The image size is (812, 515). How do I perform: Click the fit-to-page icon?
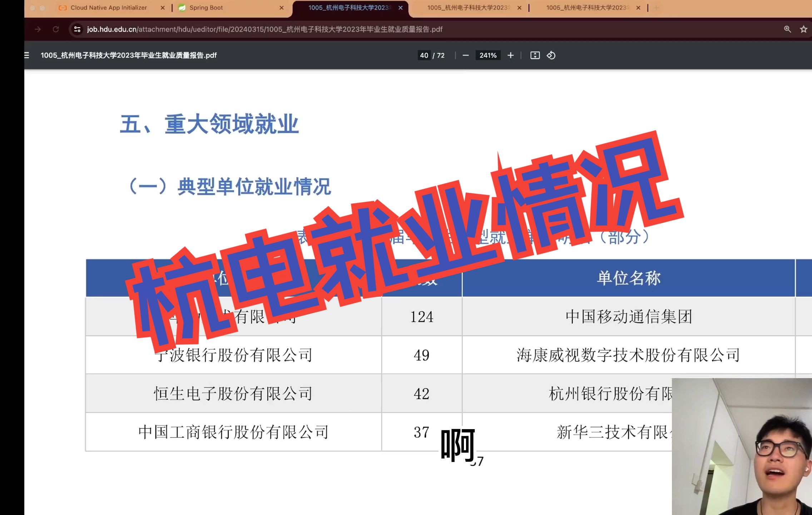[535, 55]
